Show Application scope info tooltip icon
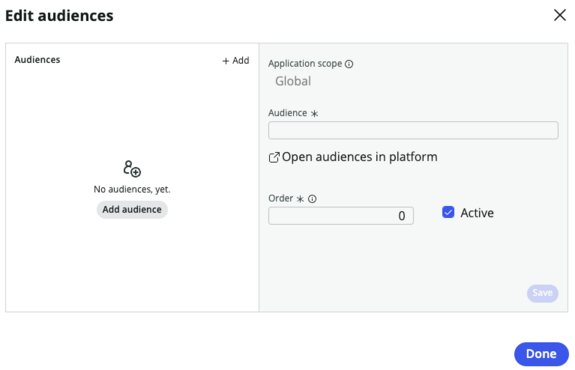The image size is (575, 370). point(349,64)
